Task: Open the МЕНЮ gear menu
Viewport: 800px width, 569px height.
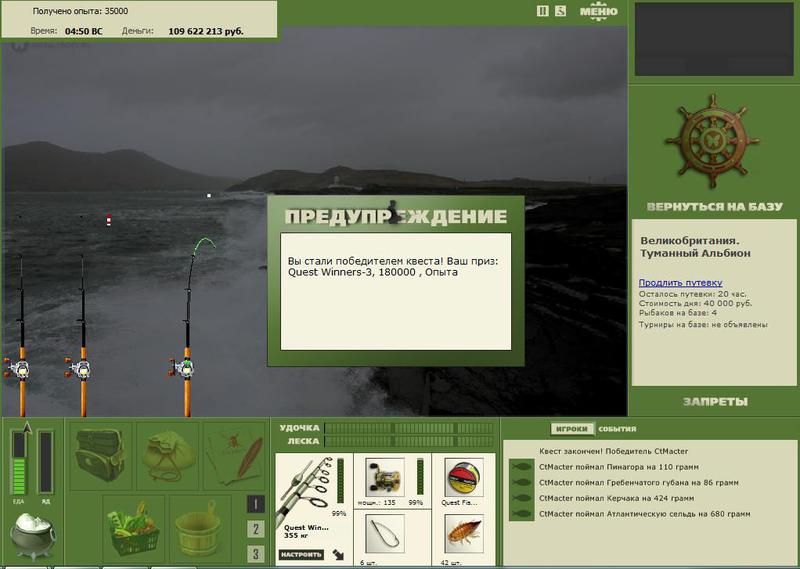Action: coord(598,11)
